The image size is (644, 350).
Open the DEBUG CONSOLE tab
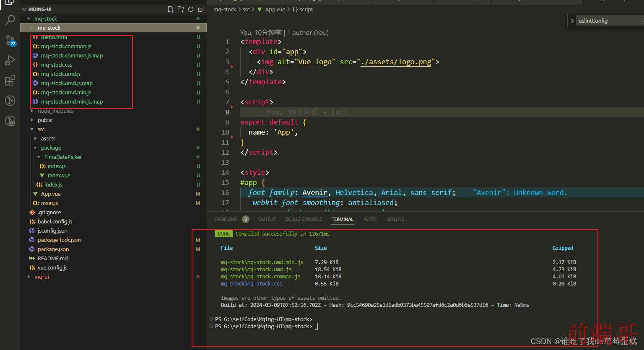(x=304, y=219)
